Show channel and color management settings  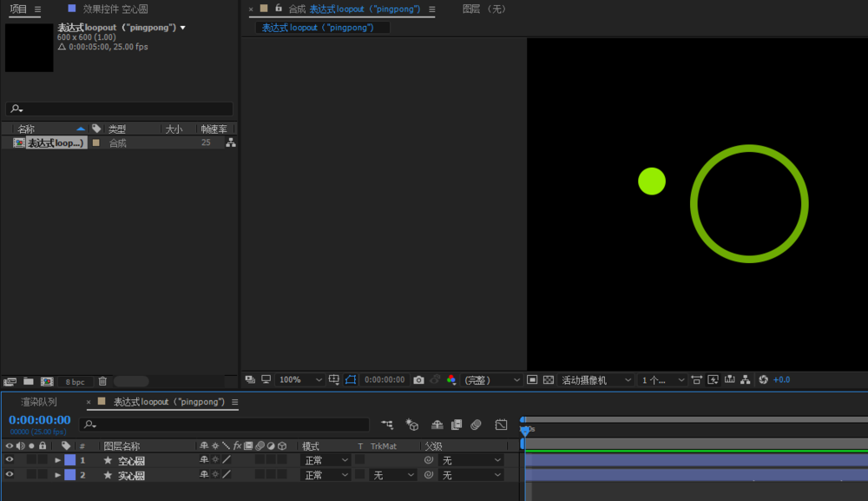(451, 379)
